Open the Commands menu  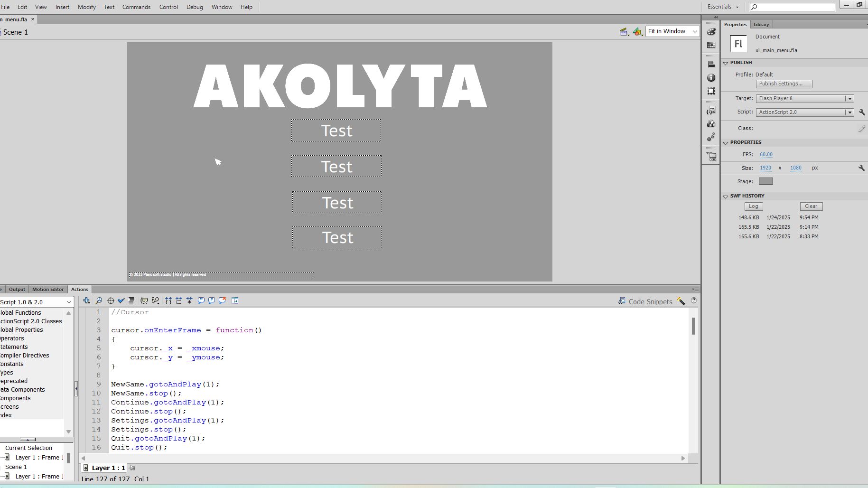136,7
